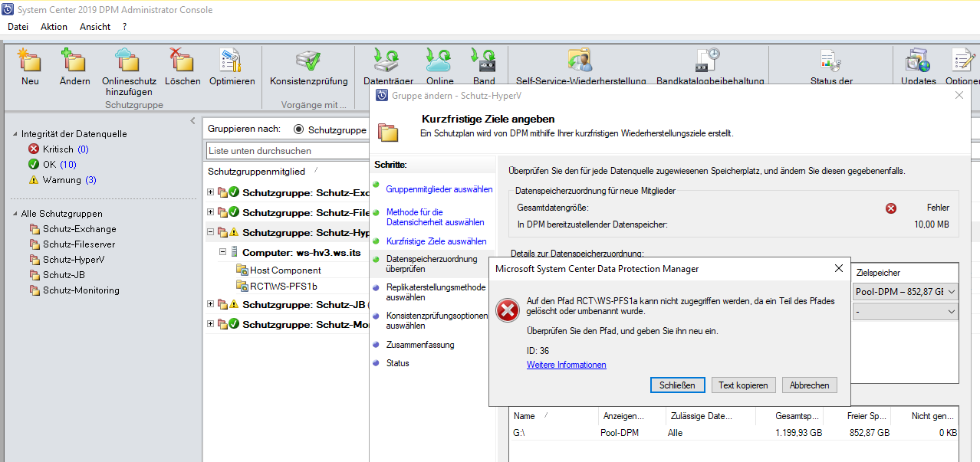Open Pool-DPM Zielspeicher dropdown
Image resolution: width=980 pixels, height=462 pixels.
pyautogui.click(x=952, y=291)
